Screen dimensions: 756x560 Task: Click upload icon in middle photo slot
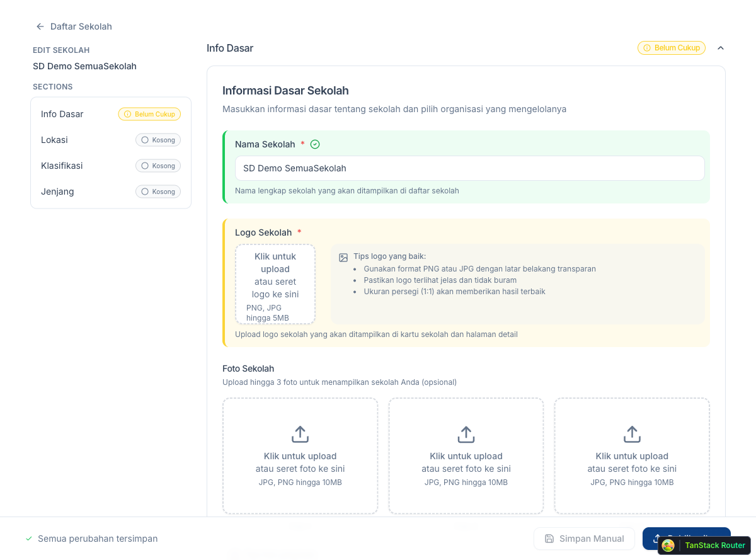pyautogui.click(x=466, y=434)
